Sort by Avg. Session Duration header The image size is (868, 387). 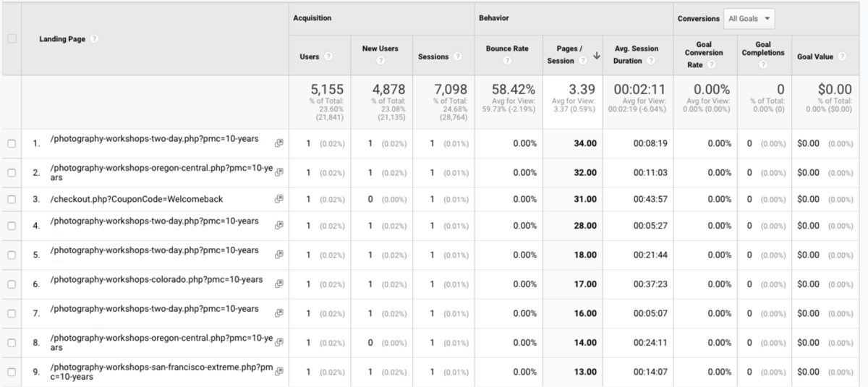pos(637,55)
